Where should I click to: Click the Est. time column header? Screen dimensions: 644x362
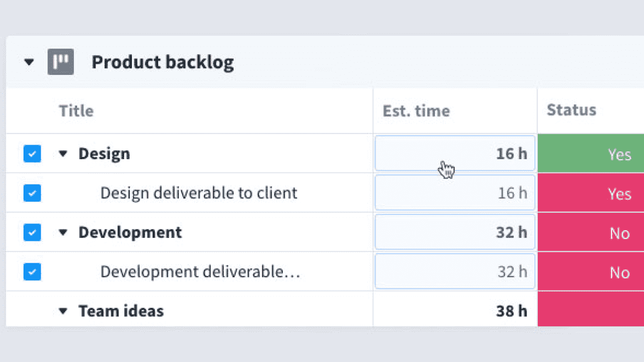(x=416, y=111)
